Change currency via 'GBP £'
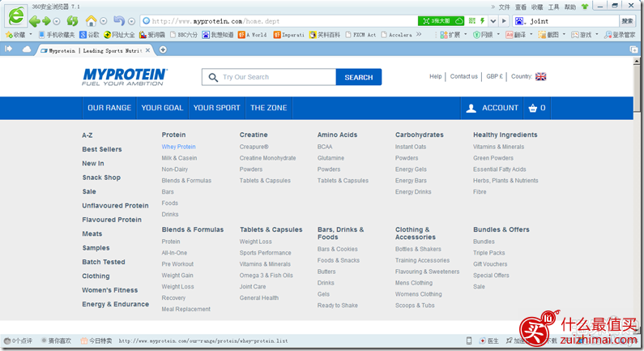This screenshot has width=644, height=351. tap(494, 76)
